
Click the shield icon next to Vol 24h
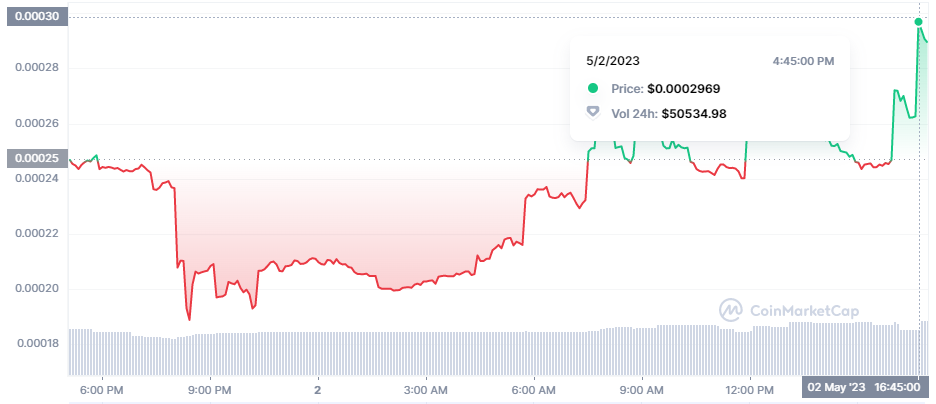593,113
